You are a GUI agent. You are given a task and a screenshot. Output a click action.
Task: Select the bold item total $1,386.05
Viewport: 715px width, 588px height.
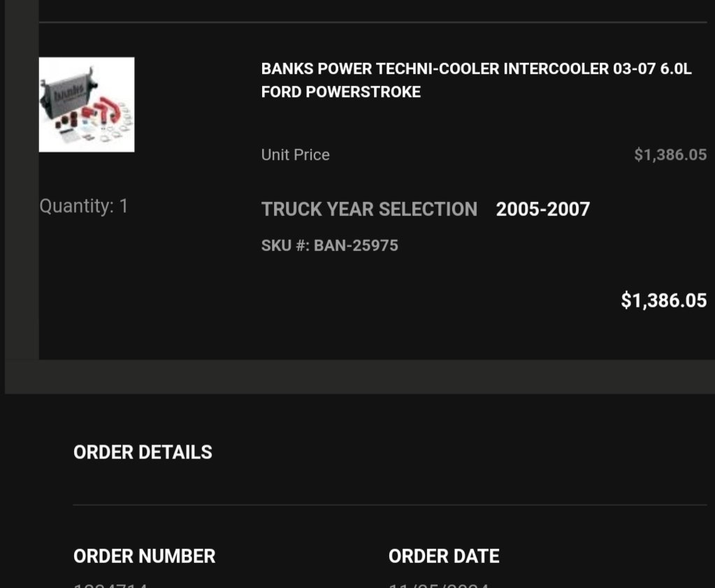(664, 300)
